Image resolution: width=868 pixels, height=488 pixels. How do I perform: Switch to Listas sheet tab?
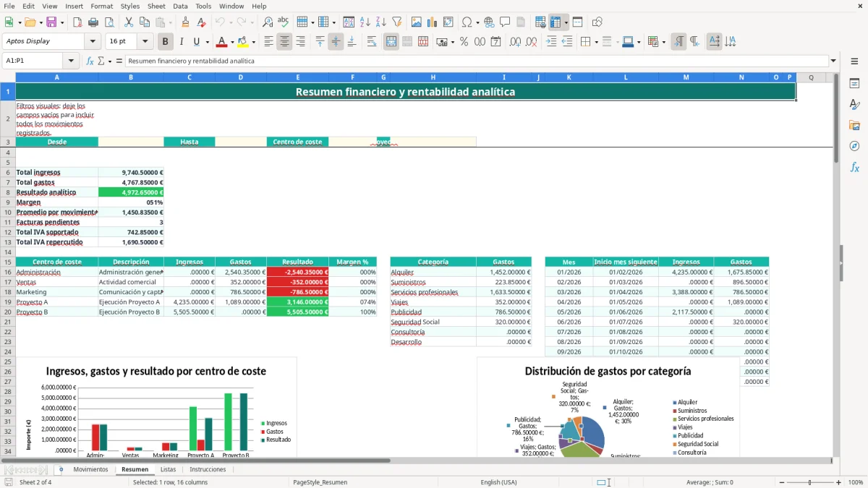pyautogui.click(x=168, y=469)
